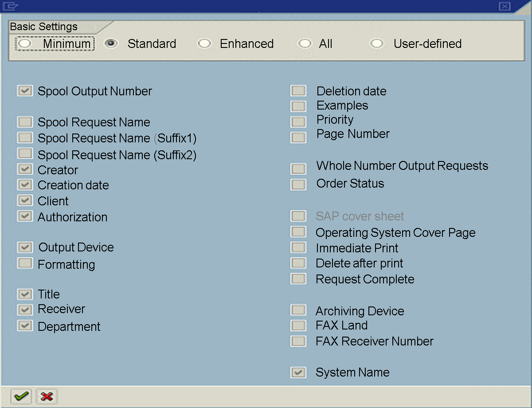Choose the Enhanced basic setting
This screenshot has height=408, width=532.
tap(204, 43)
